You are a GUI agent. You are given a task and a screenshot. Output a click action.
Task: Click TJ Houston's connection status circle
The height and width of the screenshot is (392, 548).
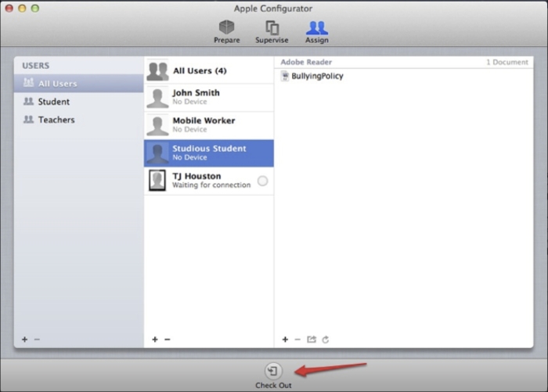tap(262, 181)
